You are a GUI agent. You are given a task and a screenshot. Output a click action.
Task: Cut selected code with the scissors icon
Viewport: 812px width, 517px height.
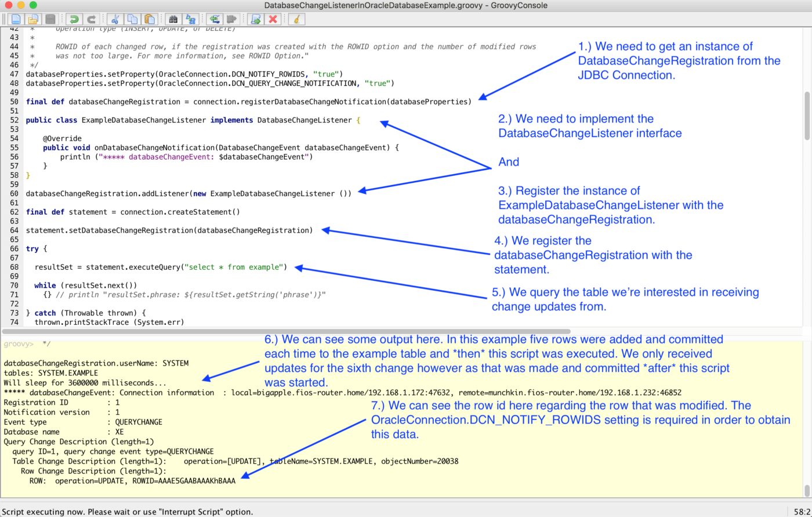coord(115,19)
